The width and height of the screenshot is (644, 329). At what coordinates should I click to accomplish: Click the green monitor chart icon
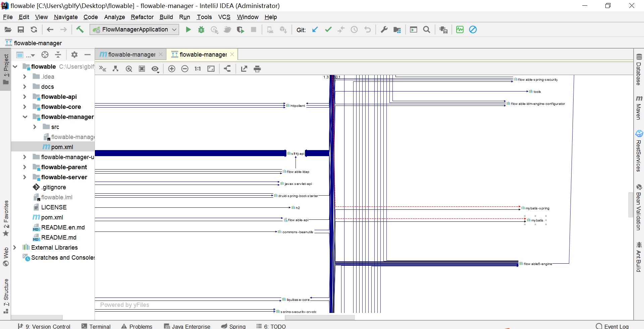tap(460, 30)
